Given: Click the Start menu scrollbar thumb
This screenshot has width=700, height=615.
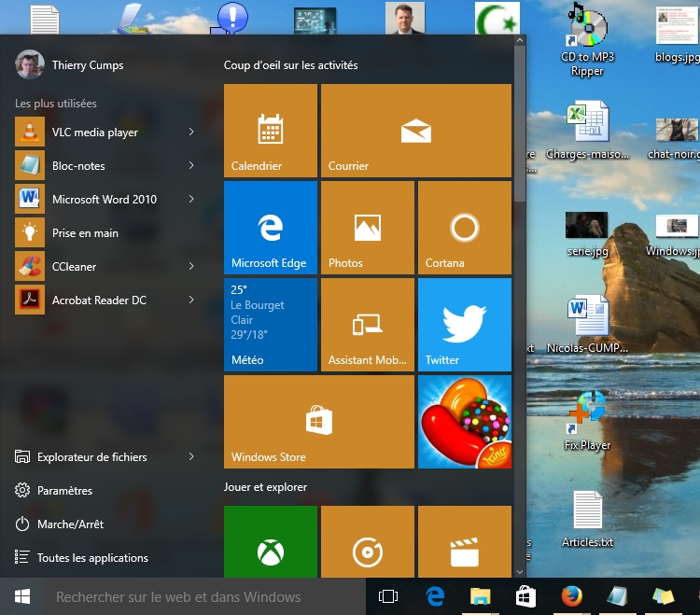Looking at the screenshot, I should pos(519,124).
